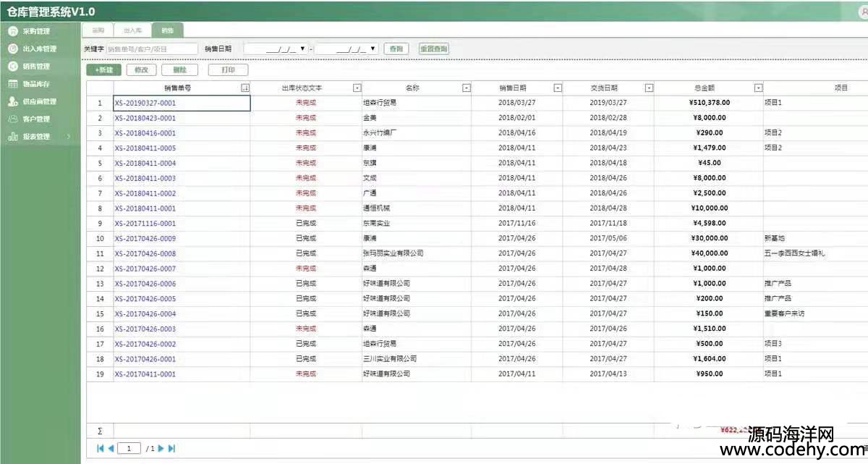Select the 东南实业 name cell
Viewport: 868px width, 464px height.
(x=417, y=223)
